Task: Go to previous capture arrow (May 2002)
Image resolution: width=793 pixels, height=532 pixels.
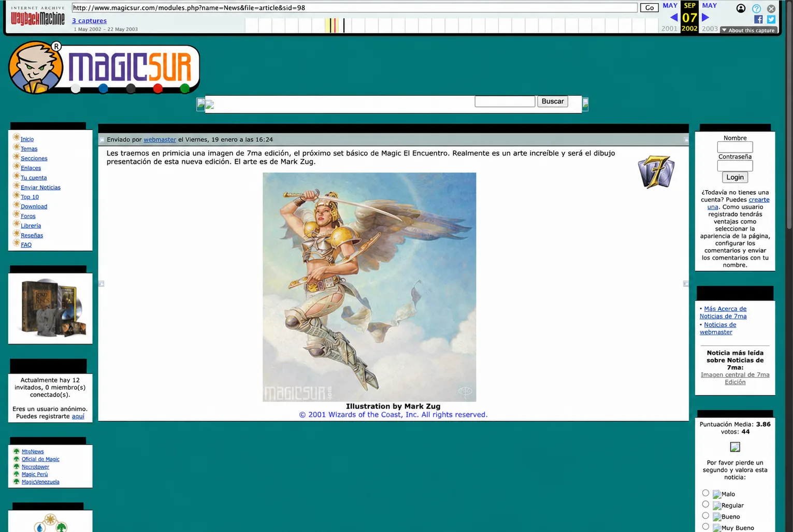Action: (x=674, y=17)
